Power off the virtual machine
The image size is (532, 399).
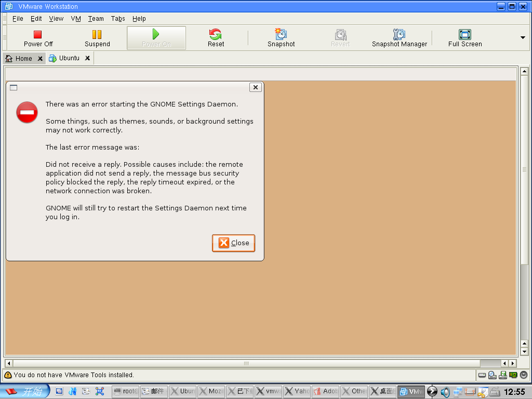coord(38,38)
